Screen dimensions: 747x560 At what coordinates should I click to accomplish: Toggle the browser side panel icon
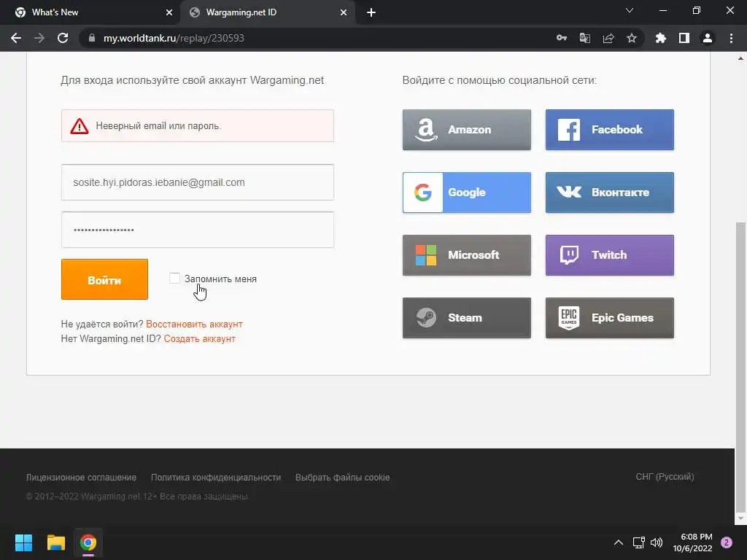point(684,38)
